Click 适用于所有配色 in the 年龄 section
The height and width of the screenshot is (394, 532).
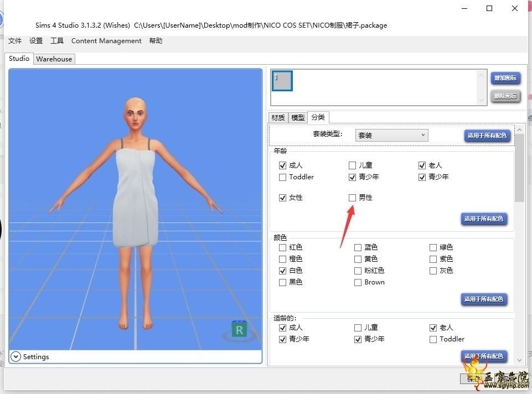point(483,219)
